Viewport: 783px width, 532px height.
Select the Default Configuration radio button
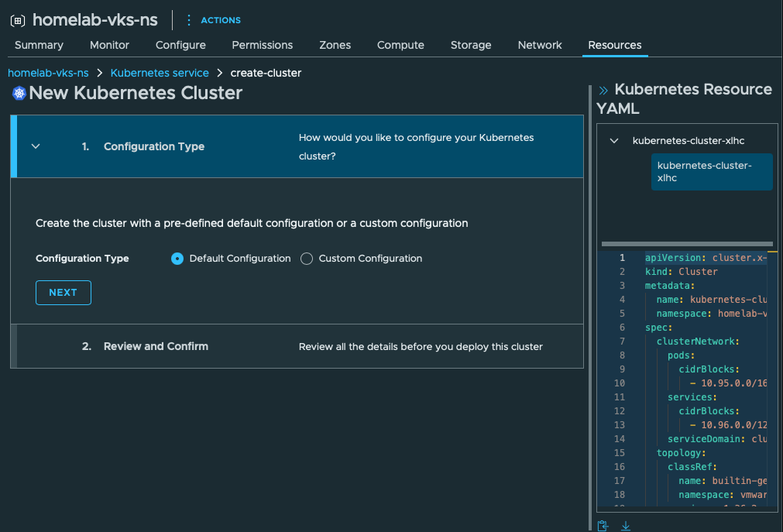pos(177,259)
